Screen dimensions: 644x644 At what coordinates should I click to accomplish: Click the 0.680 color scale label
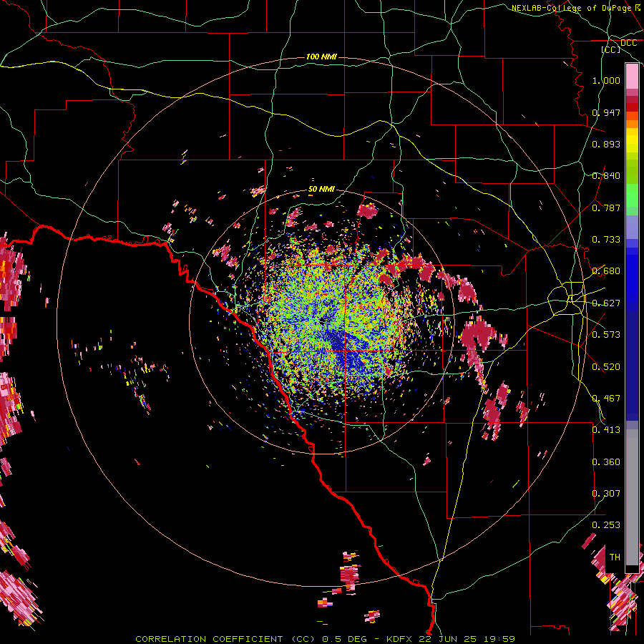[606, 271]
